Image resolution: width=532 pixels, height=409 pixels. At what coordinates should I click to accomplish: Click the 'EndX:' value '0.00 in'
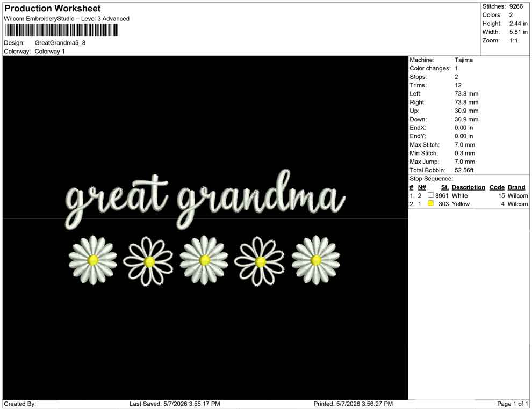(x=463, y=128)
